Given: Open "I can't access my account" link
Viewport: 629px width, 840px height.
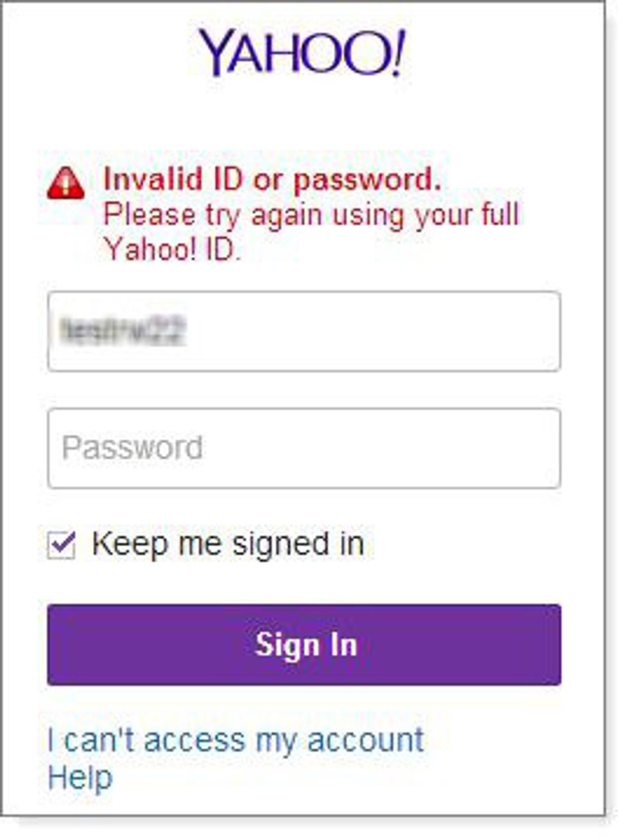Looking at the screenshot, I should (x=236, y=740).
